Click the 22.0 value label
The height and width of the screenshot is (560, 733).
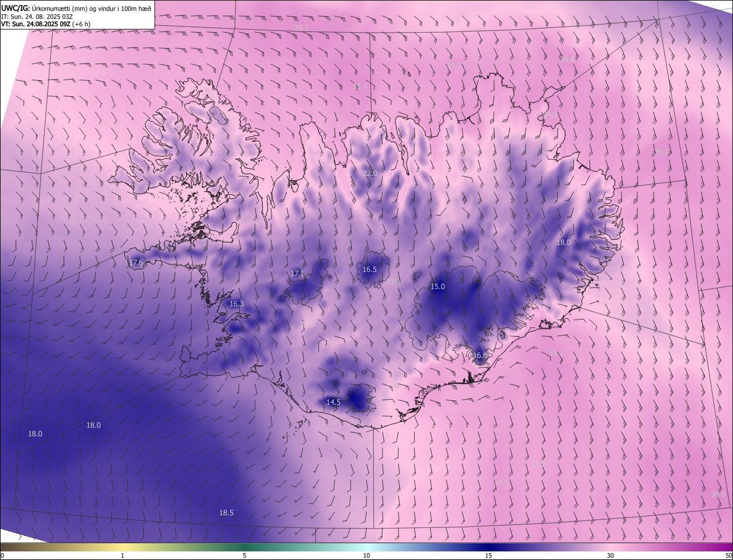[370, 173]
